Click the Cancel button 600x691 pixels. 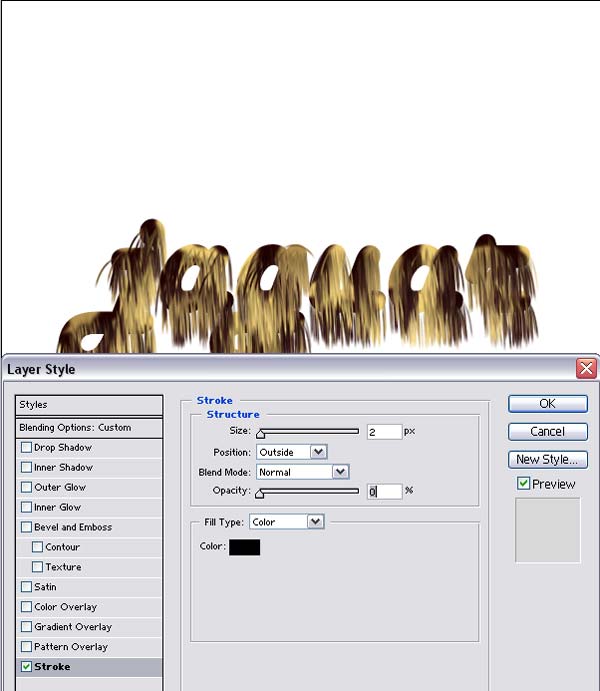548,431
